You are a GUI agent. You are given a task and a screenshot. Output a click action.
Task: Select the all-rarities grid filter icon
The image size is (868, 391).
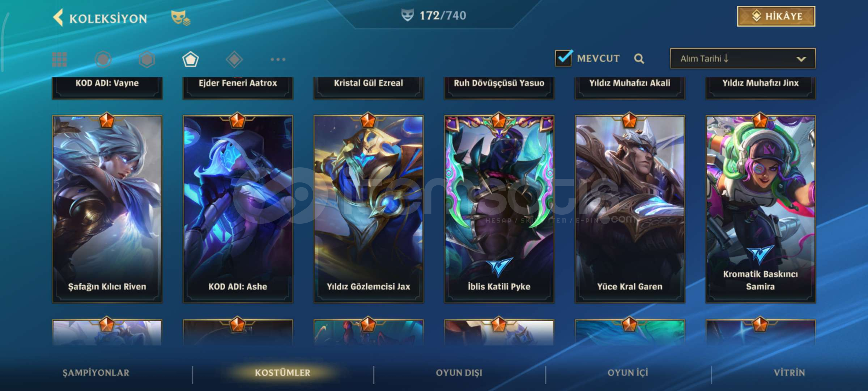[59, 59]
